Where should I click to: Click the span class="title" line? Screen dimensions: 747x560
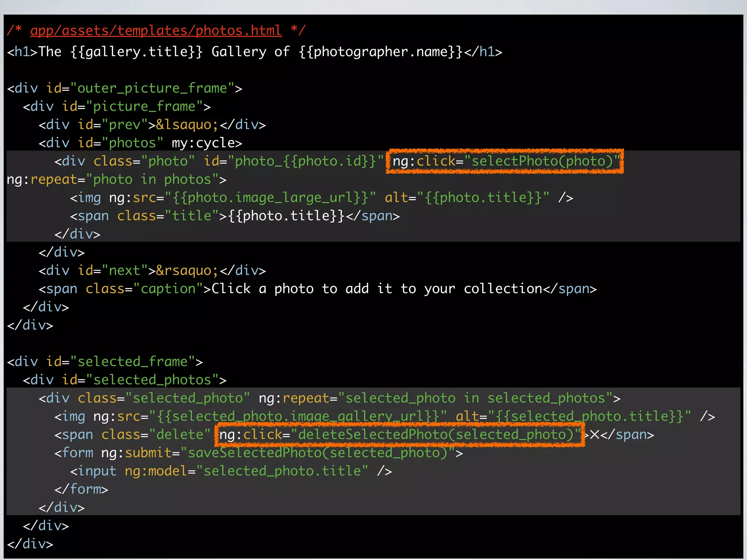[235, 216]
